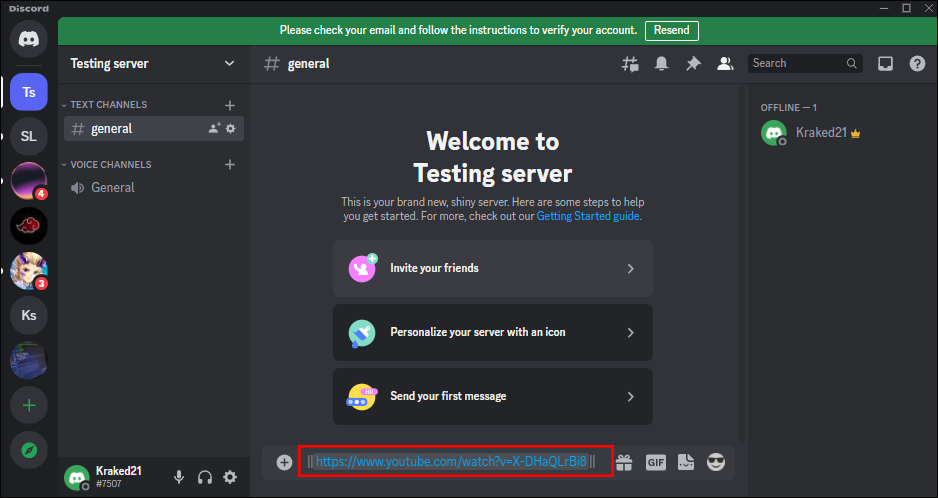
Task: Send a gift with the present icon
Action: (624, 462)
